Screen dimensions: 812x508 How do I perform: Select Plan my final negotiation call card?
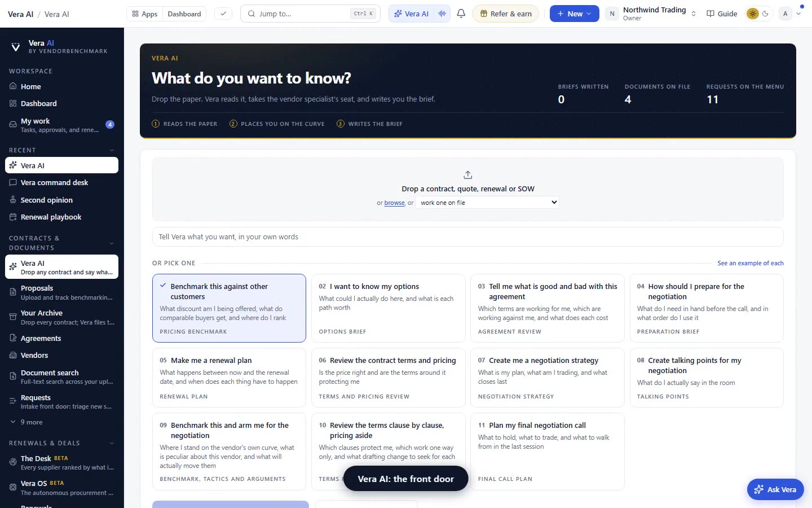pyautogui.click(x=548, y=452)
